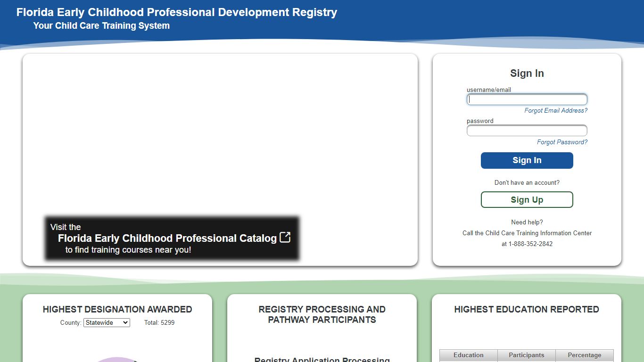This screenshot has height=362, width=644.
Task: Expand the County Statewide dropdown
Action: [x=107, y=323]
